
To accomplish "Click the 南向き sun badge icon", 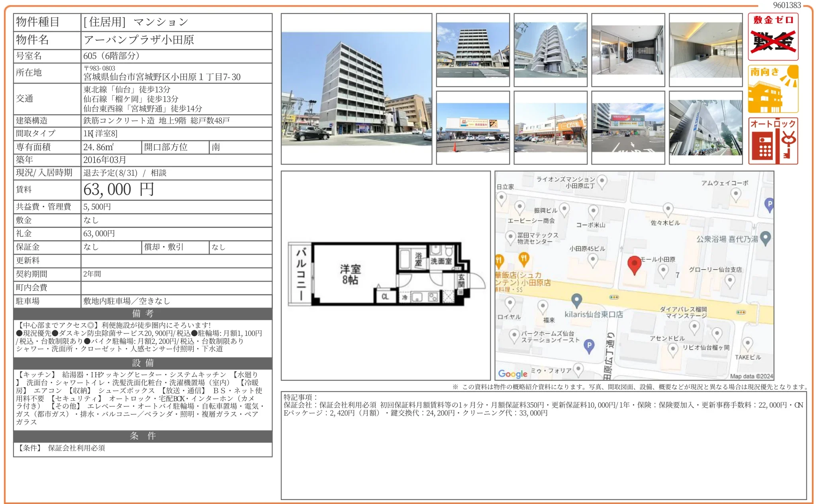I will point(773,89).
